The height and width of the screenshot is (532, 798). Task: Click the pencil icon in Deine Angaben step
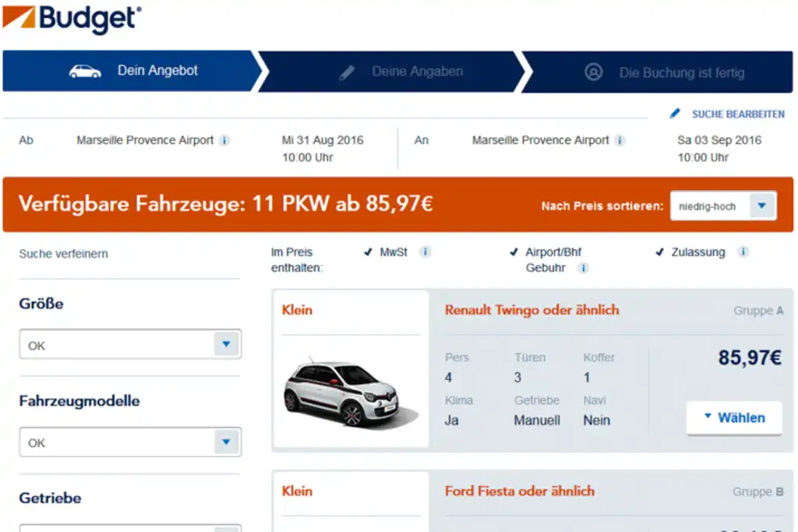pos(347,72)
